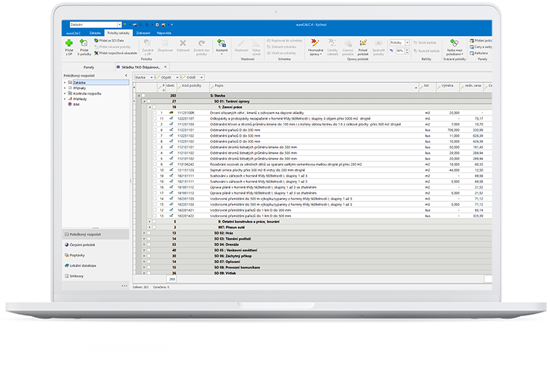Select the BIM item in the tree
550x382 pixels.
[x=74, y=105]
